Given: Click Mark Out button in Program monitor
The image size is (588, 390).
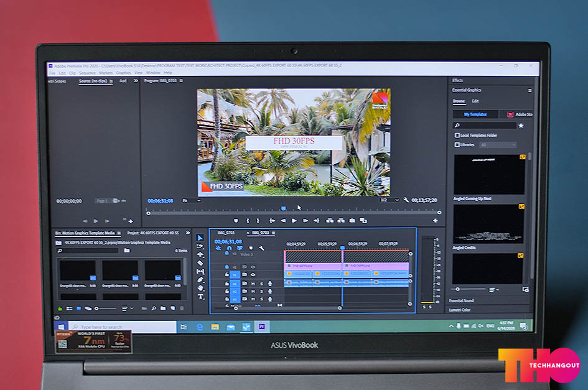Looking at the screenshot, I should (258, 220).
